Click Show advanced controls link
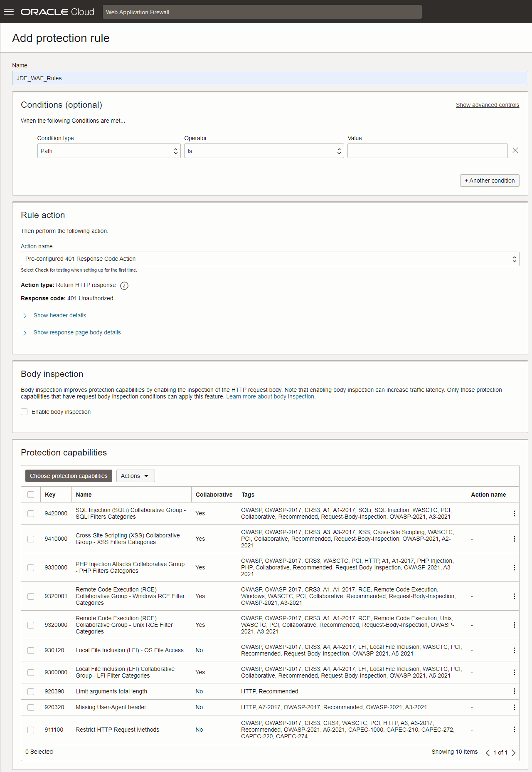Screen dimensions: 532x772 (488, 105)
